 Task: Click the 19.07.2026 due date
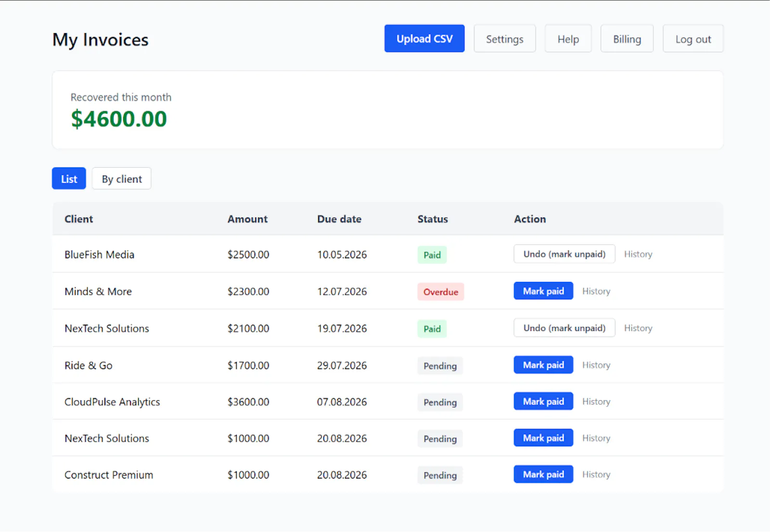pos(342,329)
